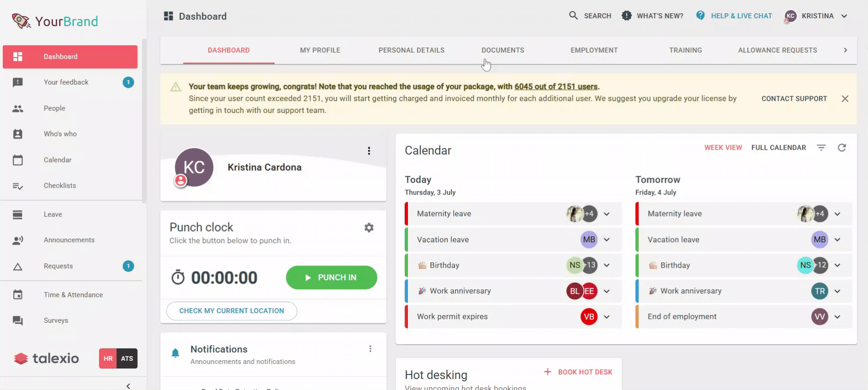Click the What's New badge icon

627,16
